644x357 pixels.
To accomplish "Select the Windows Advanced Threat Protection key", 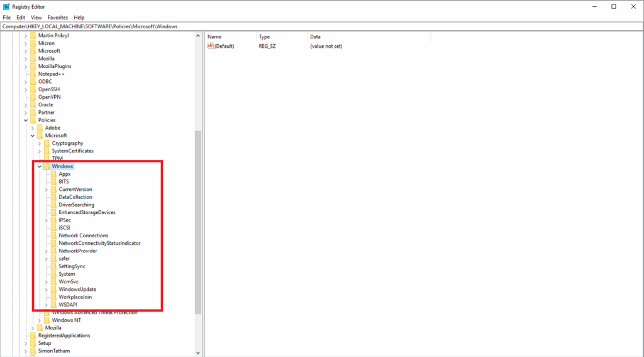I will coord(94,312).
